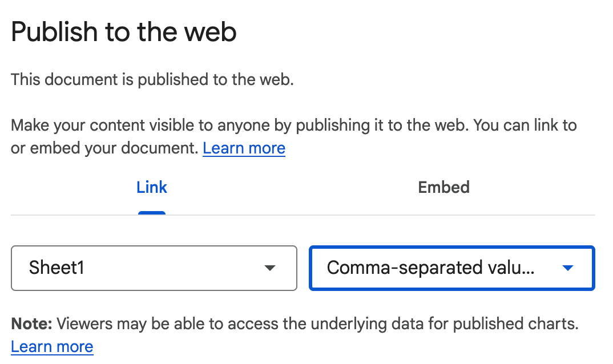
Task: Select the blue underline indicator under Link
Action: coord(151,212)
